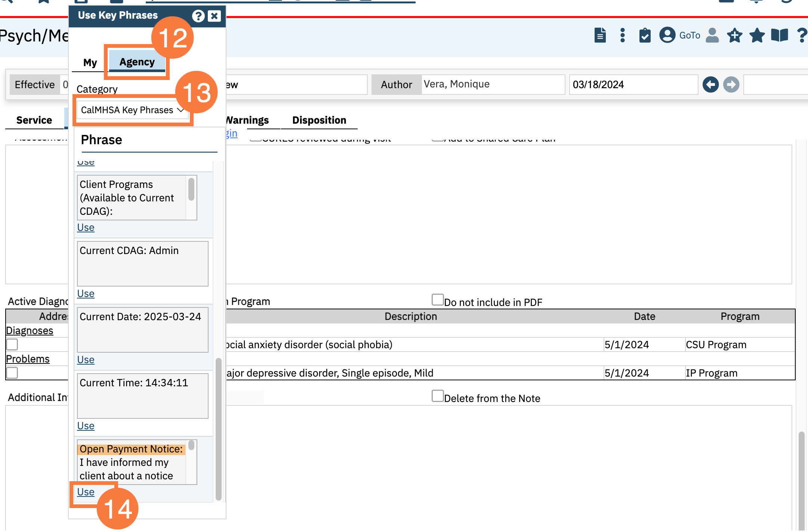Viewport: 808px width, 532px height.
Task: Click the forward arrow next to date
Action: 731,84
